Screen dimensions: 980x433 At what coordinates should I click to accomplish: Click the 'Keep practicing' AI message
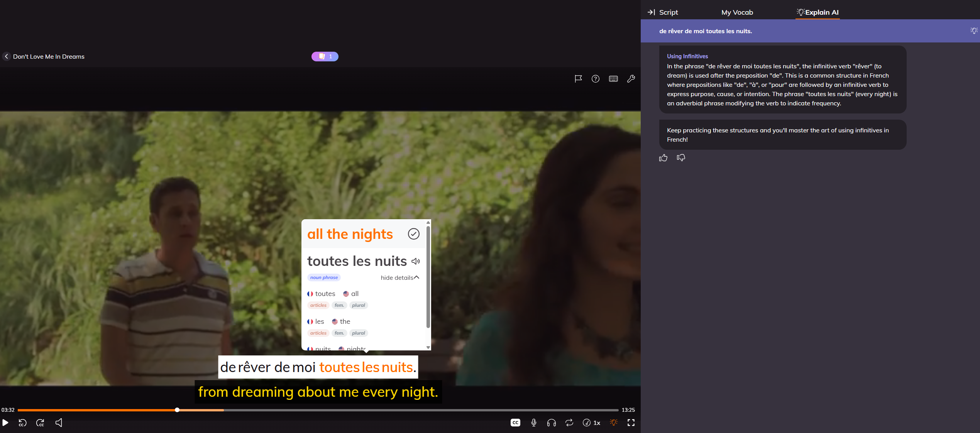[x=783, y=135]
